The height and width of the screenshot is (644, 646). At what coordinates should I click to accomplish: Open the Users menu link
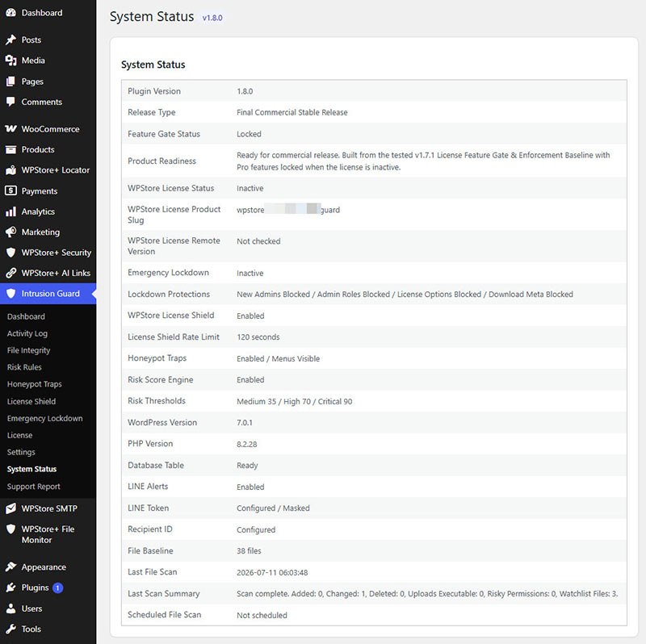[x=31, y=608]
